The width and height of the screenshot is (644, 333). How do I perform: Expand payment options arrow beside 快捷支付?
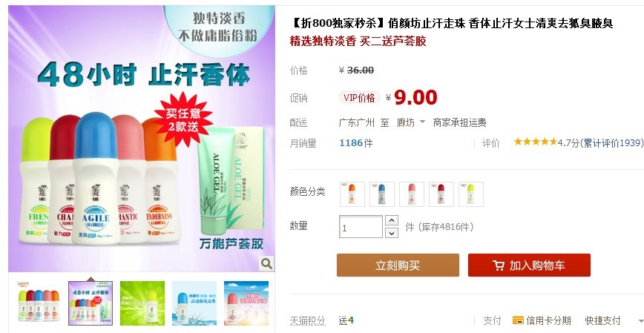coord(641,320)
